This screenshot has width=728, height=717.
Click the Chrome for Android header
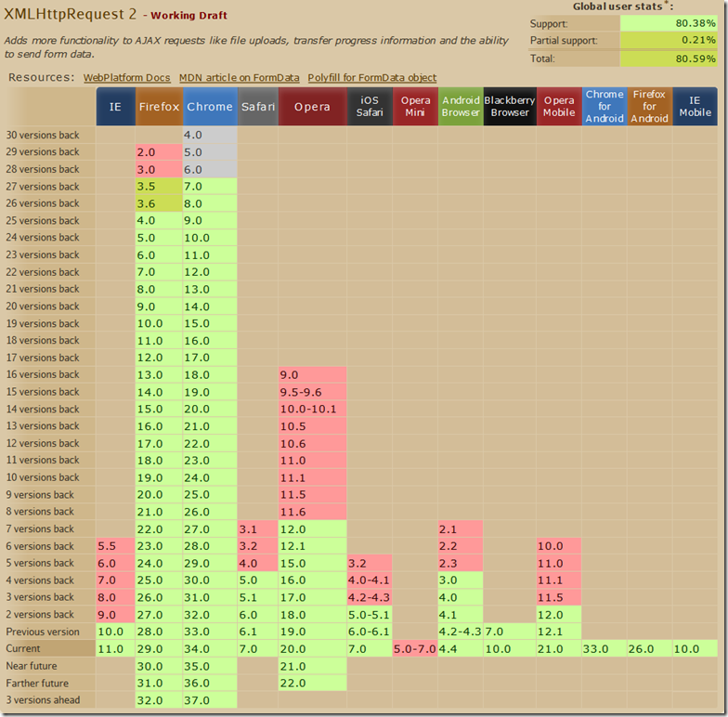[604, 106]
